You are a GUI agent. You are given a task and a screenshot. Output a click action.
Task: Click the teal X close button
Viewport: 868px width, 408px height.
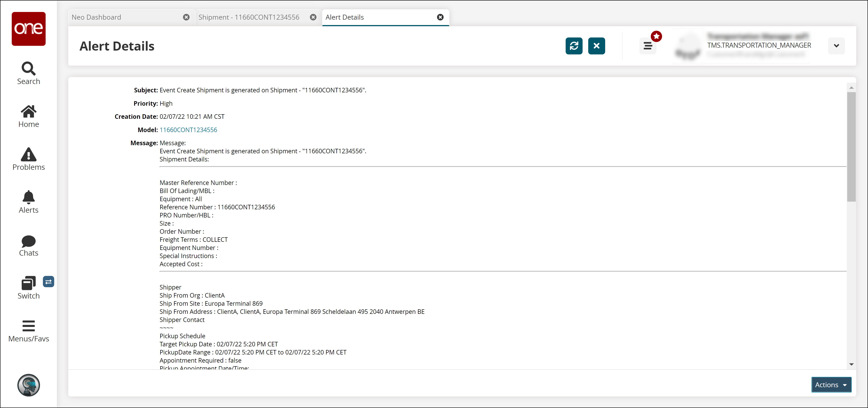coord(596,46)
